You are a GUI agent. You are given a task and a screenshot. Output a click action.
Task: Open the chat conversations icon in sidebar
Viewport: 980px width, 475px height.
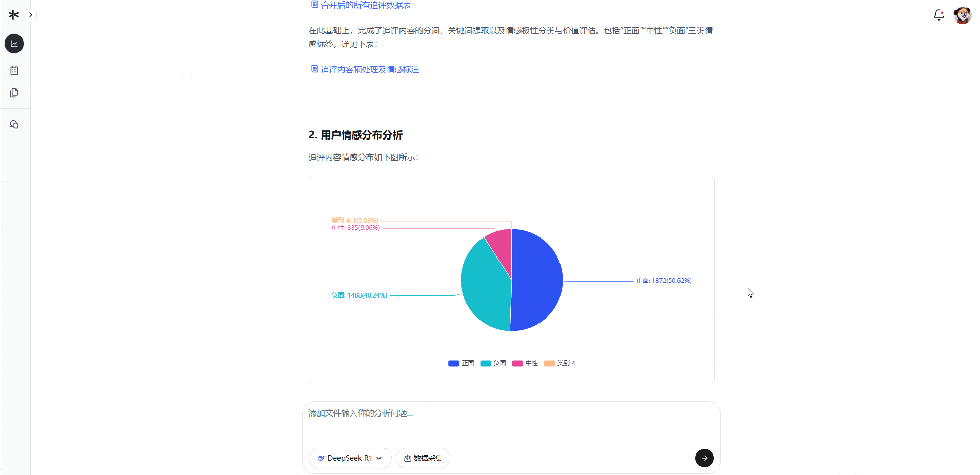pos(14,124)
